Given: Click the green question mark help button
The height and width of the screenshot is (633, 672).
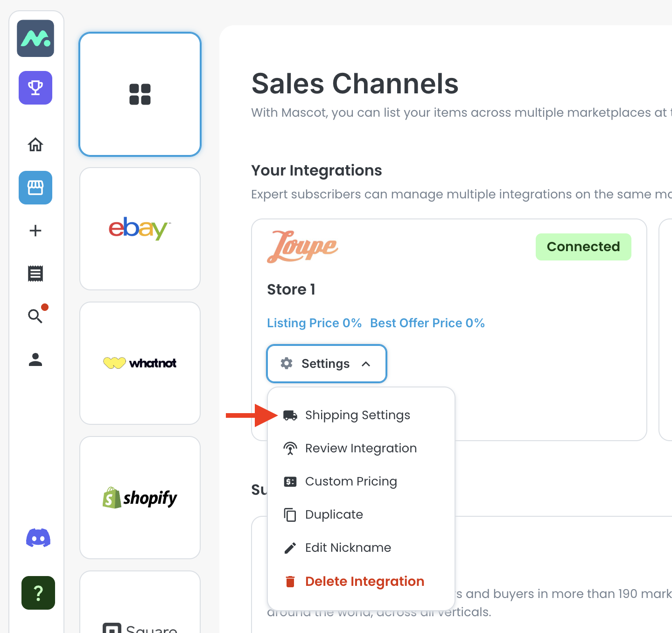Looking at the screenshot, I should pyautogui.click(x=38, y=593).
